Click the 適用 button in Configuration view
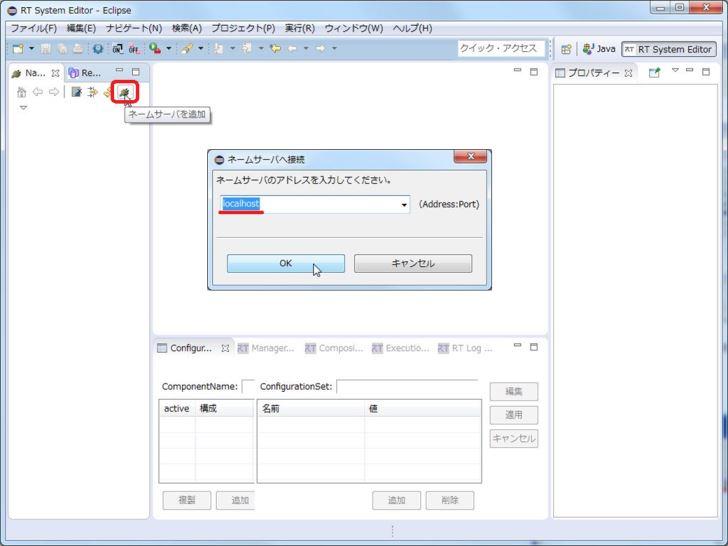The image size is (728, 546). (x=514, y=415)
